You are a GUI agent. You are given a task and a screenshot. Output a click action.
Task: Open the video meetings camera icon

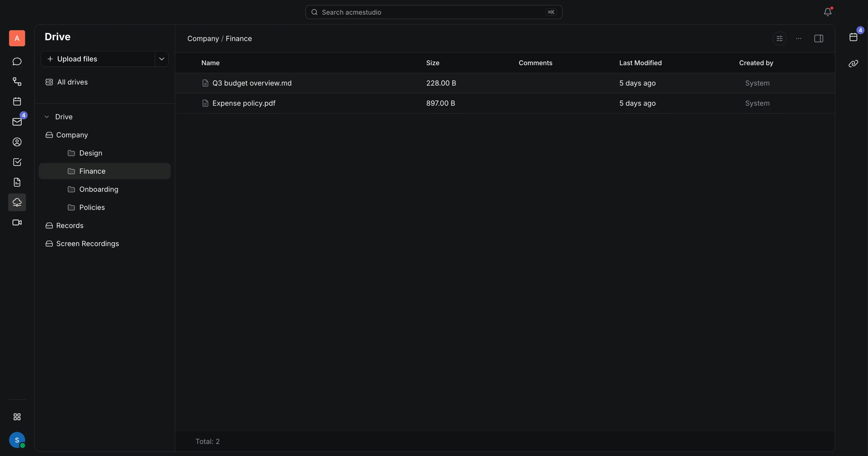(17, 223)
